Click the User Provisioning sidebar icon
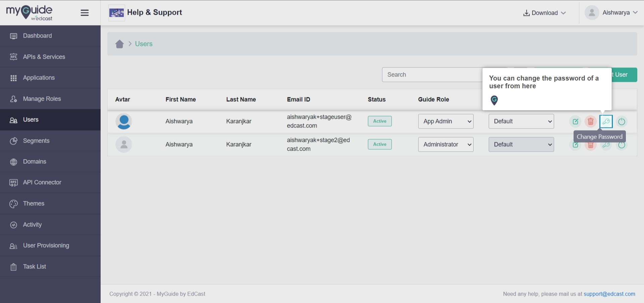 coord(13,246)
